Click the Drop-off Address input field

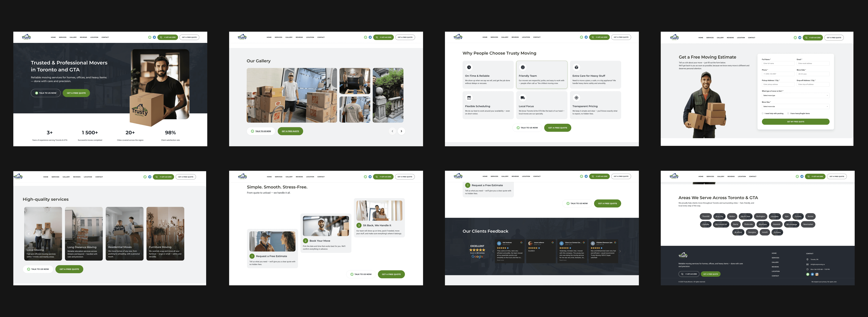point(813,84)
